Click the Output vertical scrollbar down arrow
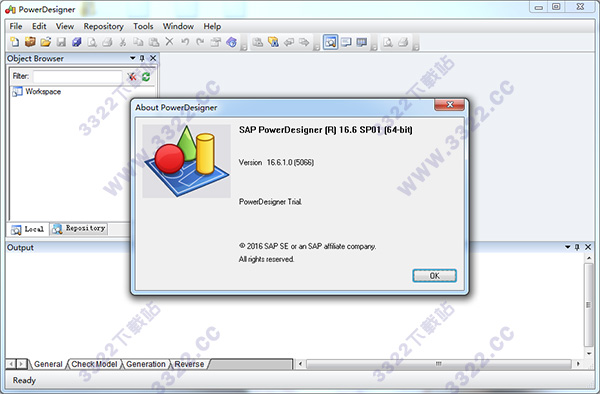The width and height of the screenshot is (600, 394). point(589,353)
